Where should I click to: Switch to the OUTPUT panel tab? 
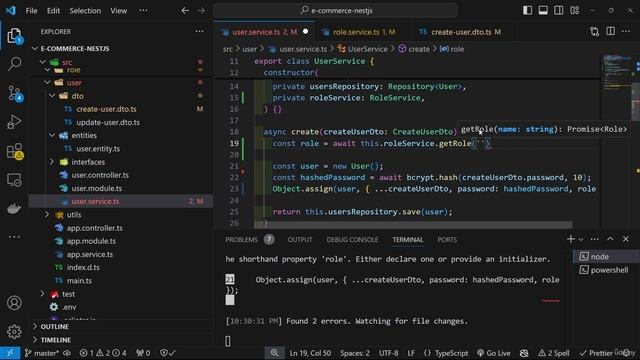(x=300, y=240)
